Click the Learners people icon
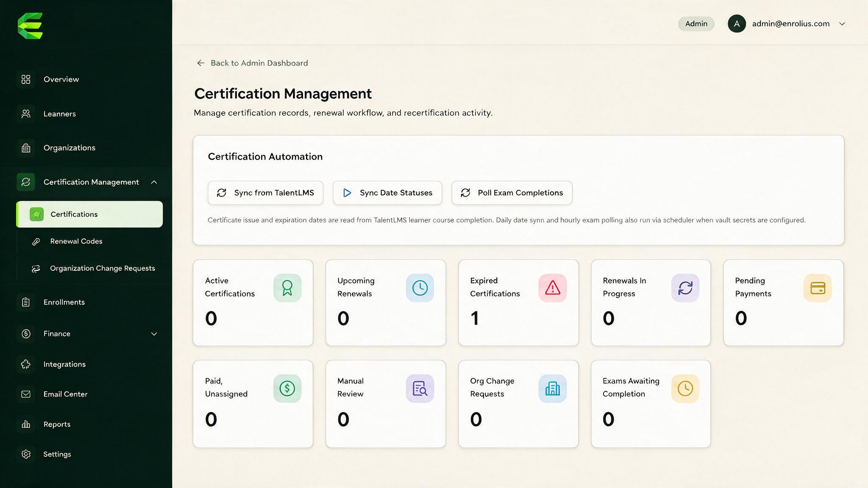Image resolution: width=868 pixels, height=488 pixels. pyautogui.click(x=26, y=114)
